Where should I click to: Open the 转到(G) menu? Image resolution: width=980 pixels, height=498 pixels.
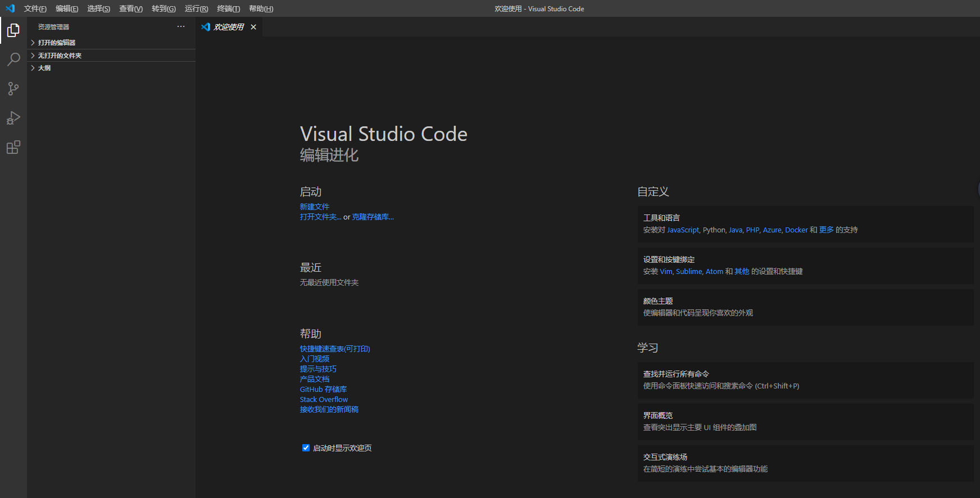pyautogui.click(x=164, y=8)
